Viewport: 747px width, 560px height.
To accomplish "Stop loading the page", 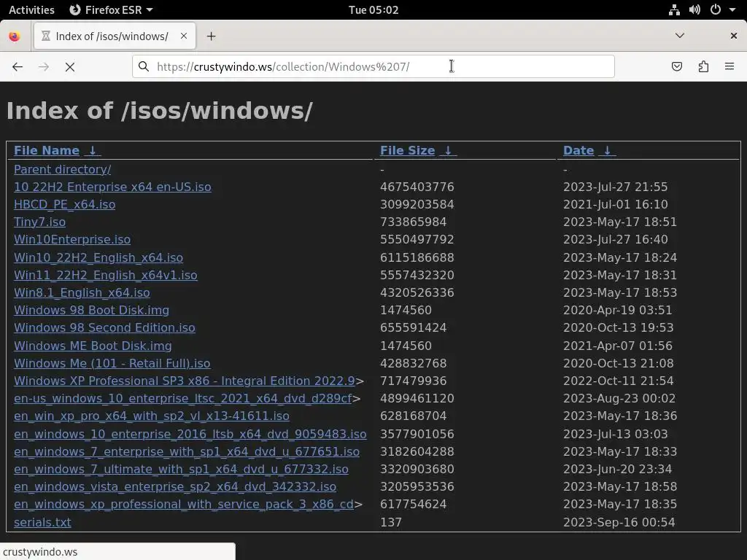I will click(70, 66).
